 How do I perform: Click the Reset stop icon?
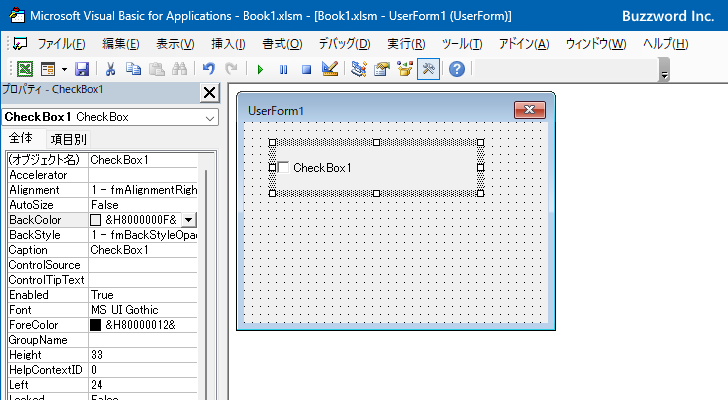306,70
